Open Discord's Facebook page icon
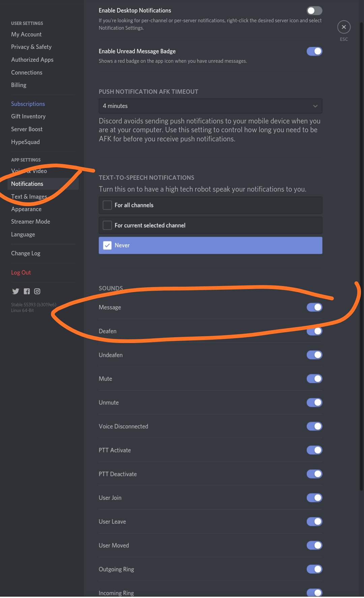 (x=27, y=291)
